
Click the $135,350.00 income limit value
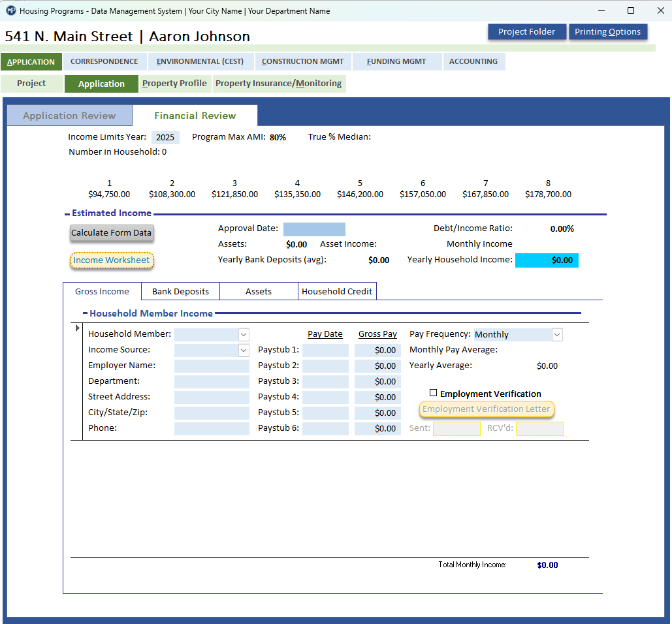297,194
